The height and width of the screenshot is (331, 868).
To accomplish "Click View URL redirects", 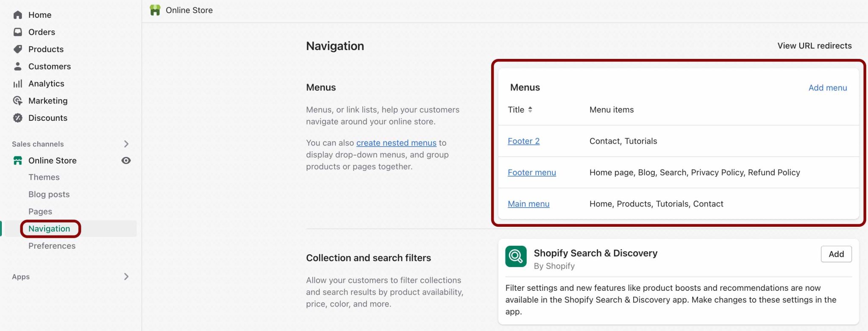I will click(815, 46).
